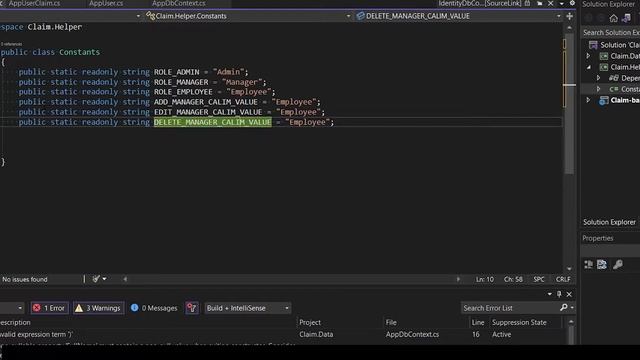Click the yellow warning triangle icon
This screenshot has height=360, width=640.
[79, 308]
